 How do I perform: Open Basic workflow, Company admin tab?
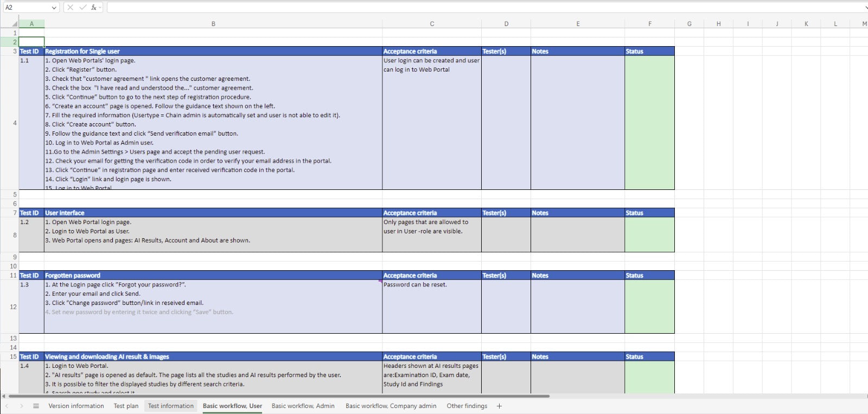coord(391,406)
